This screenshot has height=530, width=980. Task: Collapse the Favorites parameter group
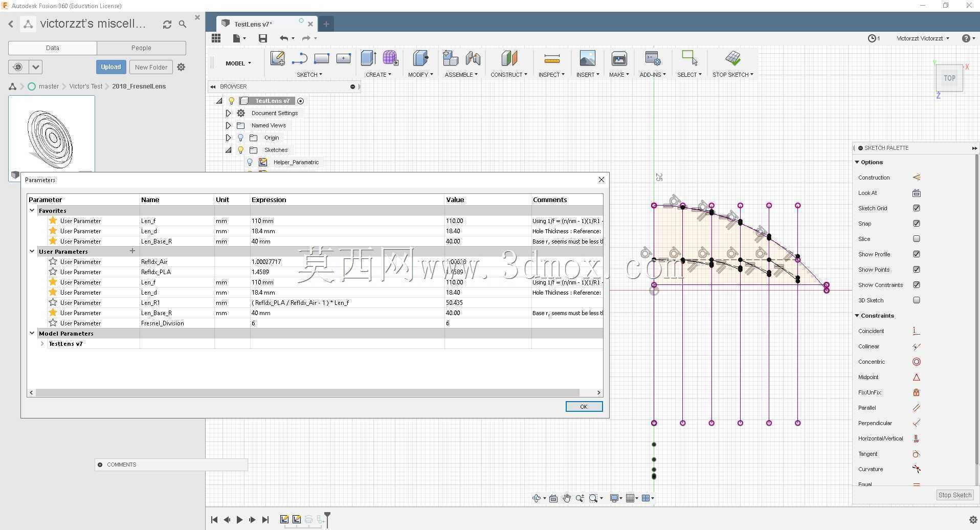(32, 210)
